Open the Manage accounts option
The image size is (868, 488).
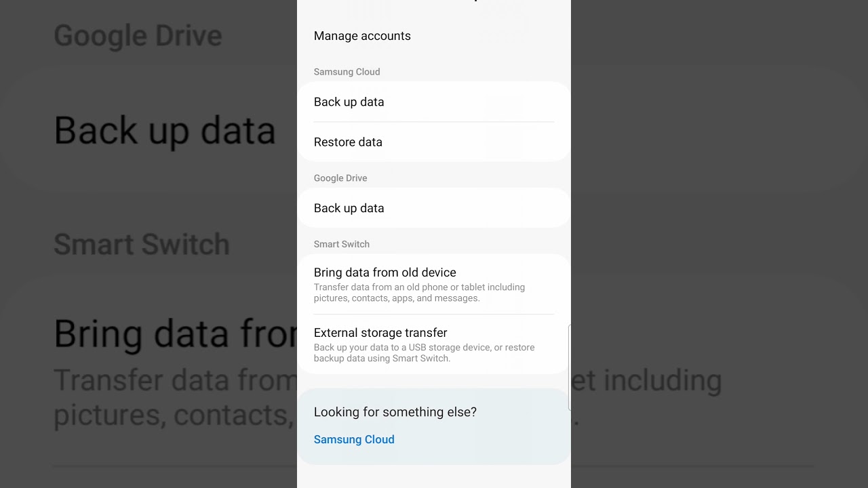tap(362, 36)
